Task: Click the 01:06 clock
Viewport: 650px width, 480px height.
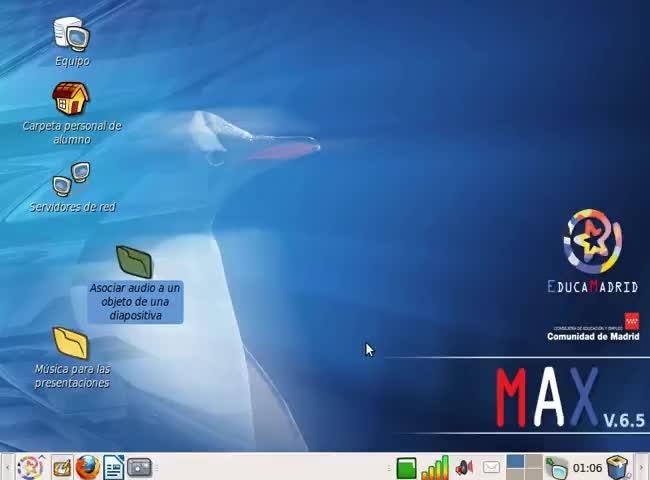Action: pyautogui.click(x=587, y=468)
